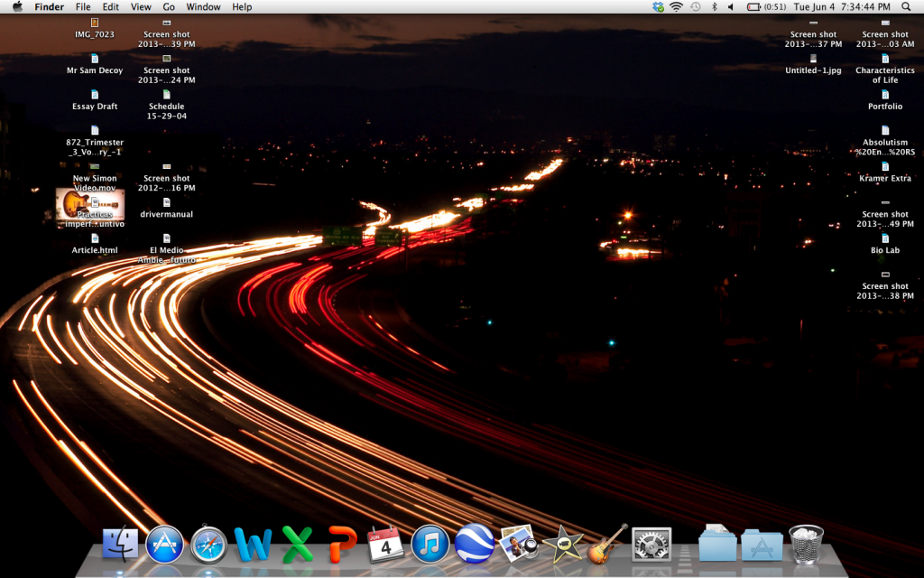The image size is (924, 578).
Task: Open the volume control in menu bar
Action: pyautogui.click(x=732, y=6)
